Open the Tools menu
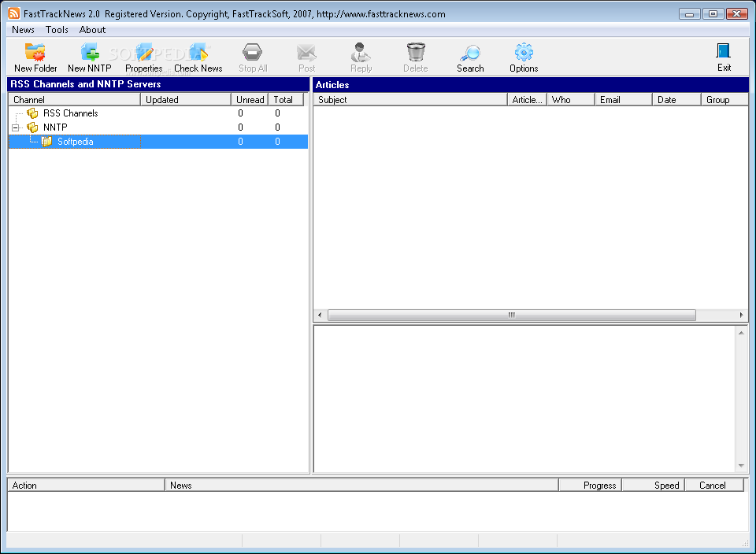756x554 pixels. tap(57, 30)
